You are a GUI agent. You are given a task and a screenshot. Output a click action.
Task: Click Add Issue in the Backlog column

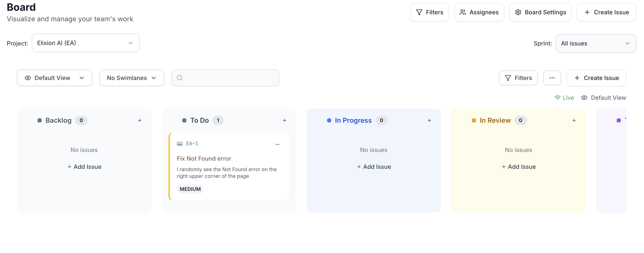tap(84, 167)
